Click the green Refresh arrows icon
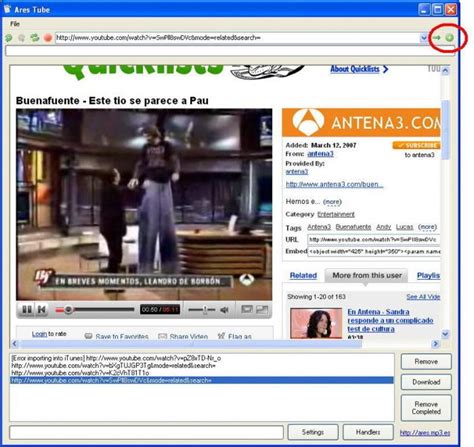 tap(35, 38)
